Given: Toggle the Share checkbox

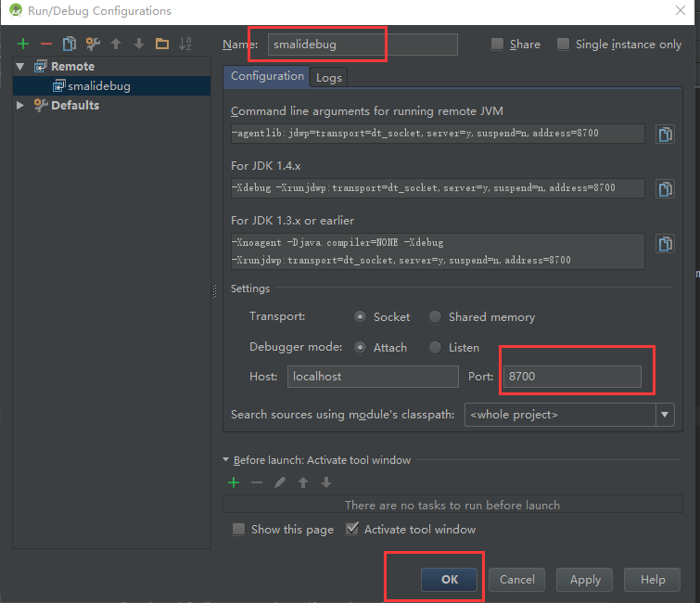Looking at the screenshot, I should pyautogui.click(x=497, y=44).
